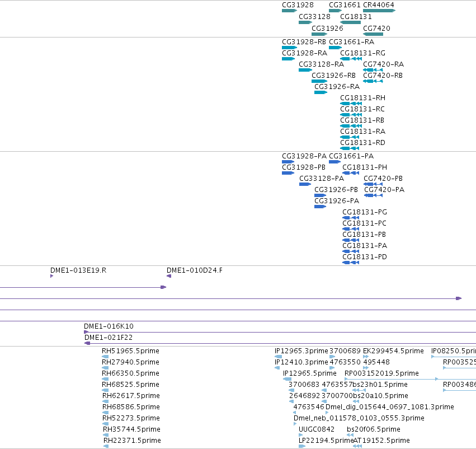Open transcript CG18131-RB
This screenshot has height=449, width=476.
(x=351, y=126)
